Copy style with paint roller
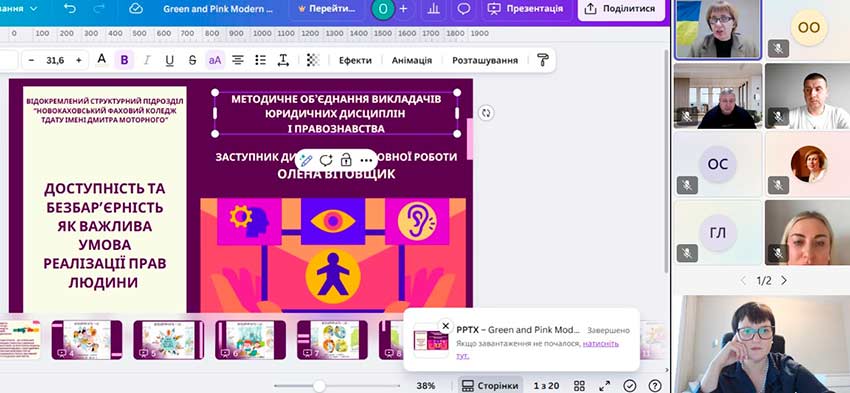The image size is (850, 393). (x=543, y=60)
